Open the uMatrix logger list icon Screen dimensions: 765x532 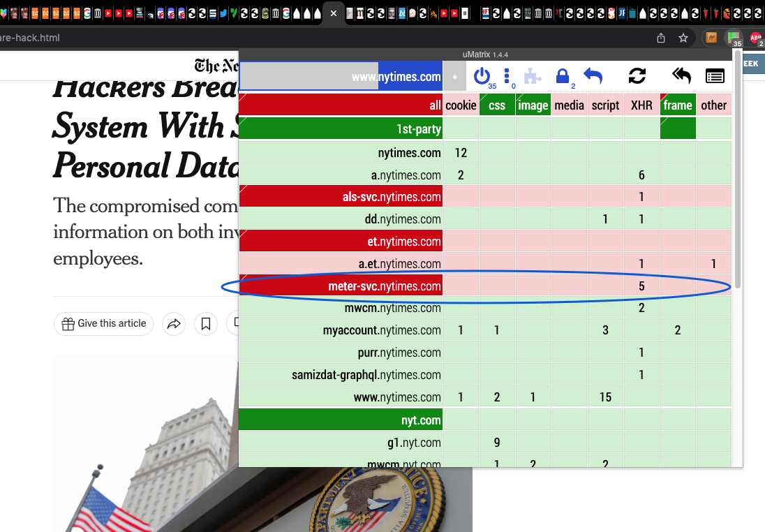pyautogui.click(x=715, y=76)
